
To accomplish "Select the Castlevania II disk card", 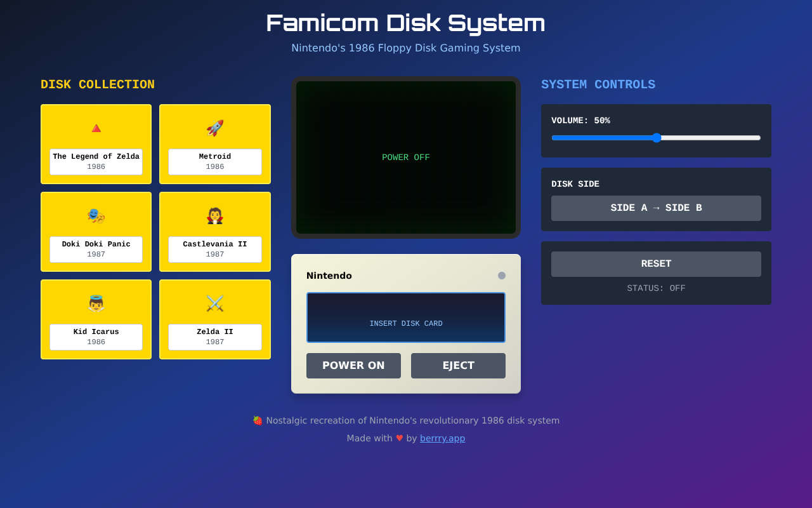I will coord(215,232).
